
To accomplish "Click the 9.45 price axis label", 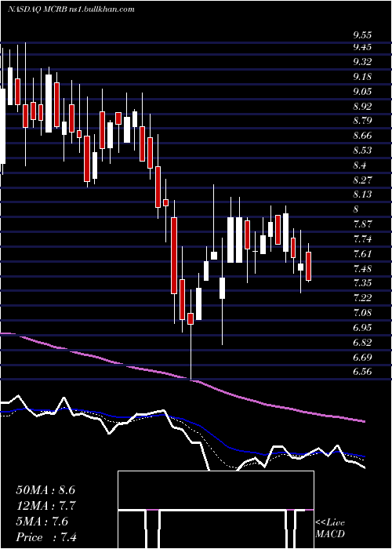I will (362, 46).
